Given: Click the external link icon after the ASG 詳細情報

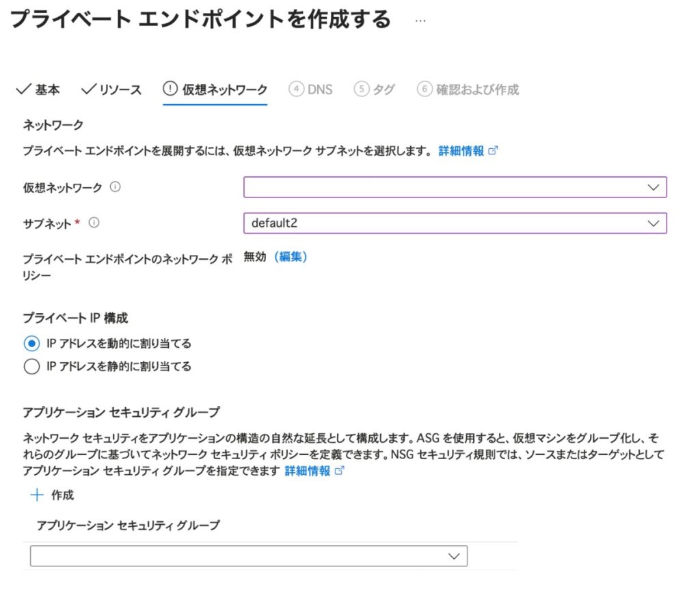Looking at the screenshot, I should click(x=340, y=471).
